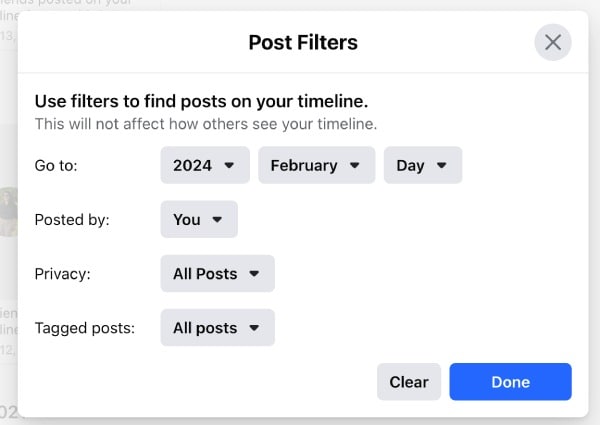Click the caret in the Privacy selector
This screenshot has height=425, width=600.
[x=254, y=273]
